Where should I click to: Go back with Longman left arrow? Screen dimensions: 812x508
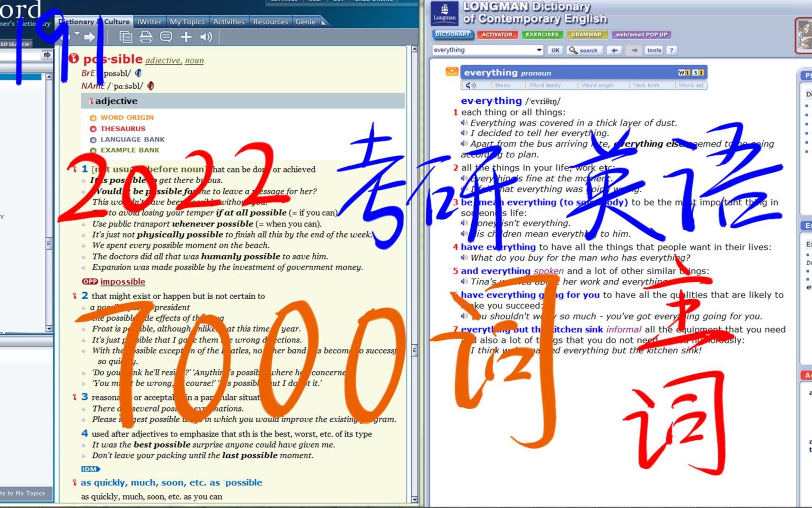click(614, 50)
